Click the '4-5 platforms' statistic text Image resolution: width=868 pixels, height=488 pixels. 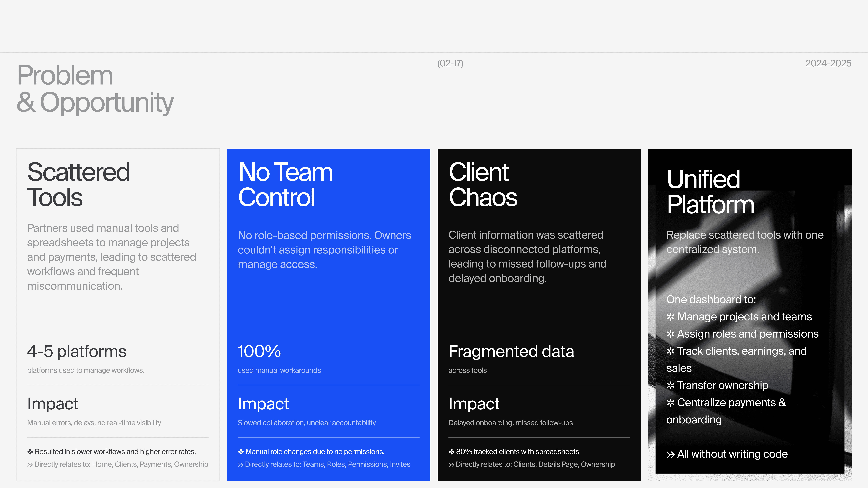point(77,352)
